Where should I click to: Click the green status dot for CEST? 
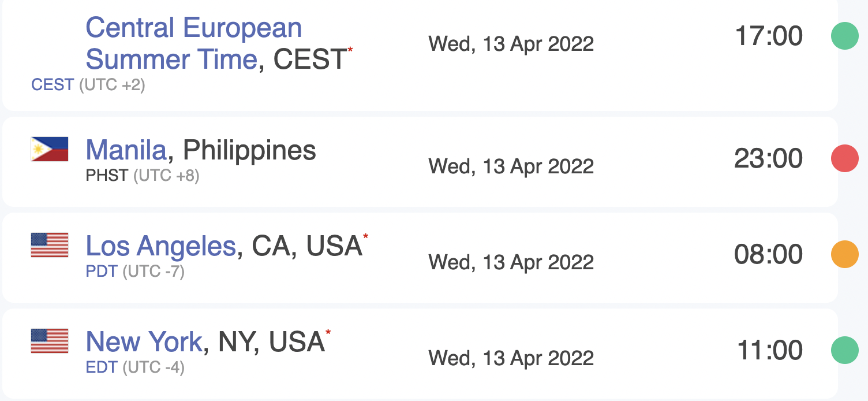tap(845, 36)
